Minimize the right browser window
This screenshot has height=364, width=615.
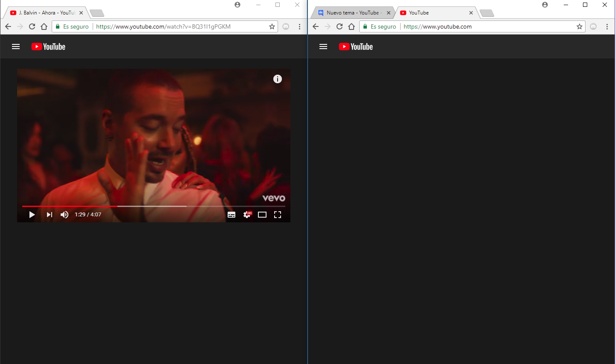click(566, 5)
